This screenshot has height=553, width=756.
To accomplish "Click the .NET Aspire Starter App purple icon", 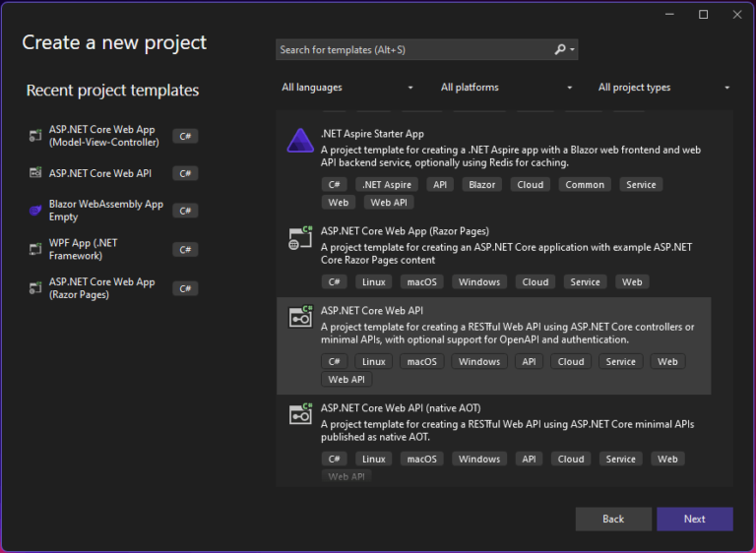I will pos(300,141).
